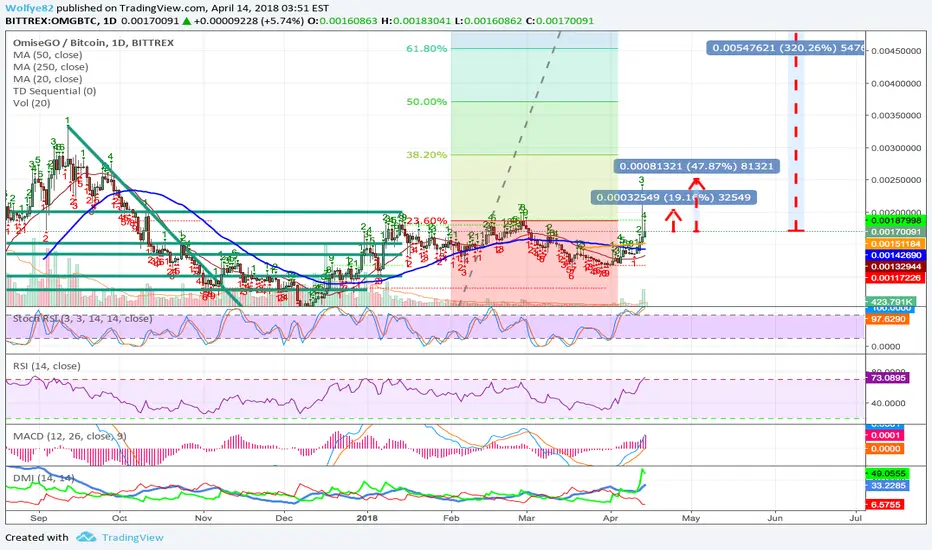Select the BITTREX:OMGBTC, 1D symbol header
This screenshot has height=550, width=932.
pyautogui.click(x=61, y=21)
